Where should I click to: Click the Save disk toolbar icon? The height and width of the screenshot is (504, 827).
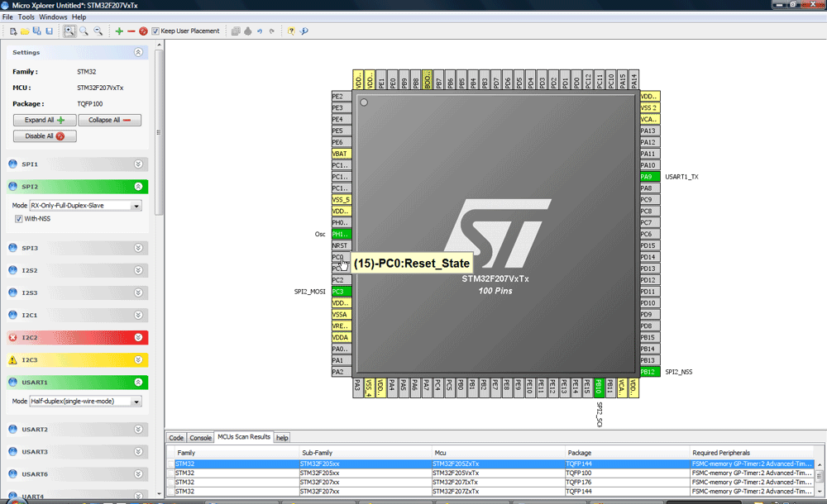(x=49, y=31)
